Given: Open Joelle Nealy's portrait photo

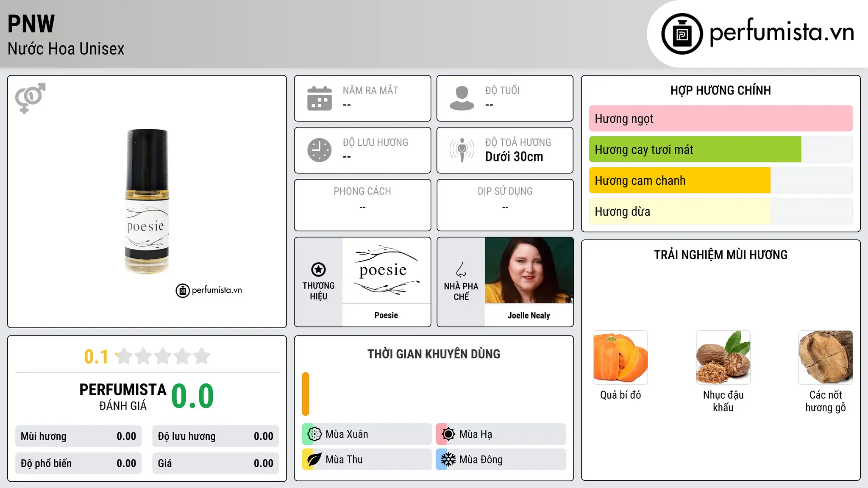Looking at the screenshot, I should [529, 270].
